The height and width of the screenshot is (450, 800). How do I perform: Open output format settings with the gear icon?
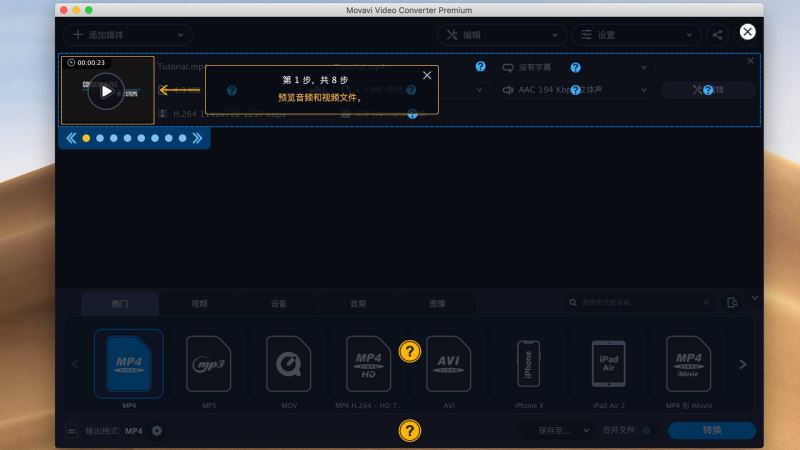pyautogui.click(x=157, y=431)
